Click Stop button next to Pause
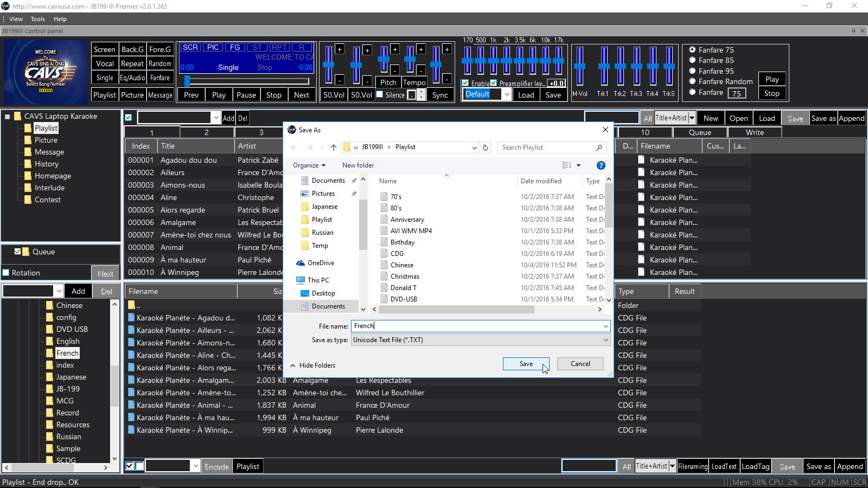 click(x=273, y=95)
